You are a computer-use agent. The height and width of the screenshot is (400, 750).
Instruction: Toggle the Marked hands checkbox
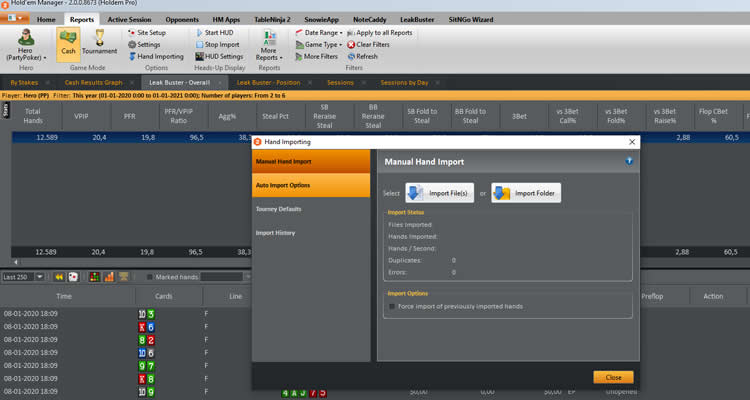pos(150,277)
